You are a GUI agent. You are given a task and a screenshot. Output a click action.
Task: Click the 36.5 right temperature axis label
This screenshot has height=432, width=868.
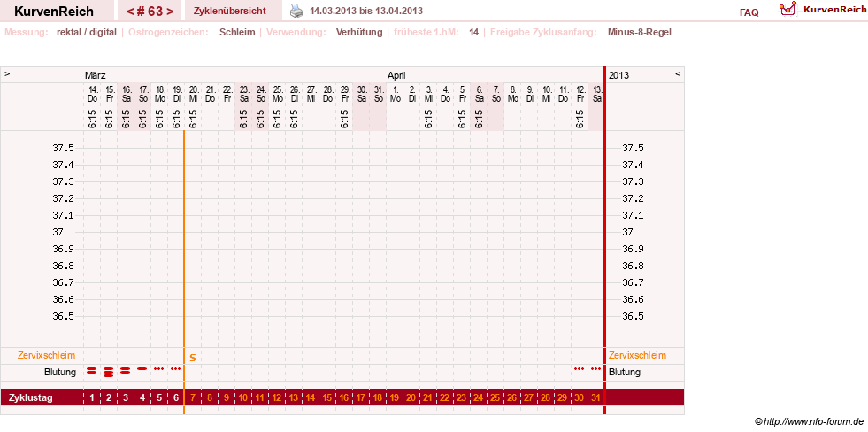click(x=633, y=316)
